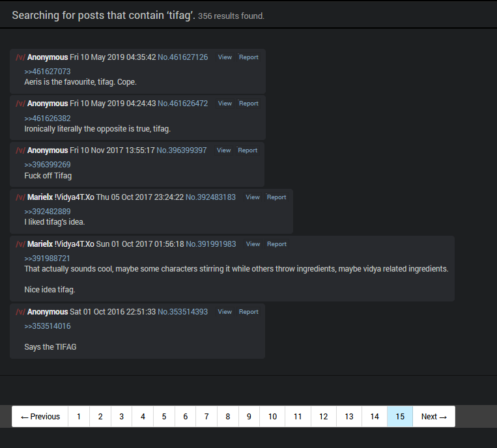
Task: Click text 'Fuck off Tifag'
Action: (48, 176)
